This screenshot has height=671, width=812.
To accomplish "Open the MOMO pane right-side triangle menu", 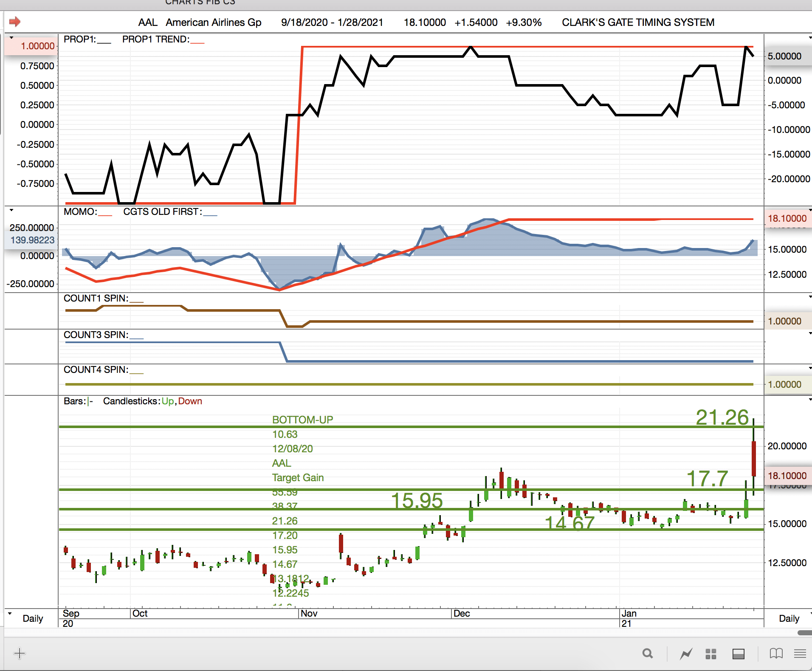I will click(810, 210).
